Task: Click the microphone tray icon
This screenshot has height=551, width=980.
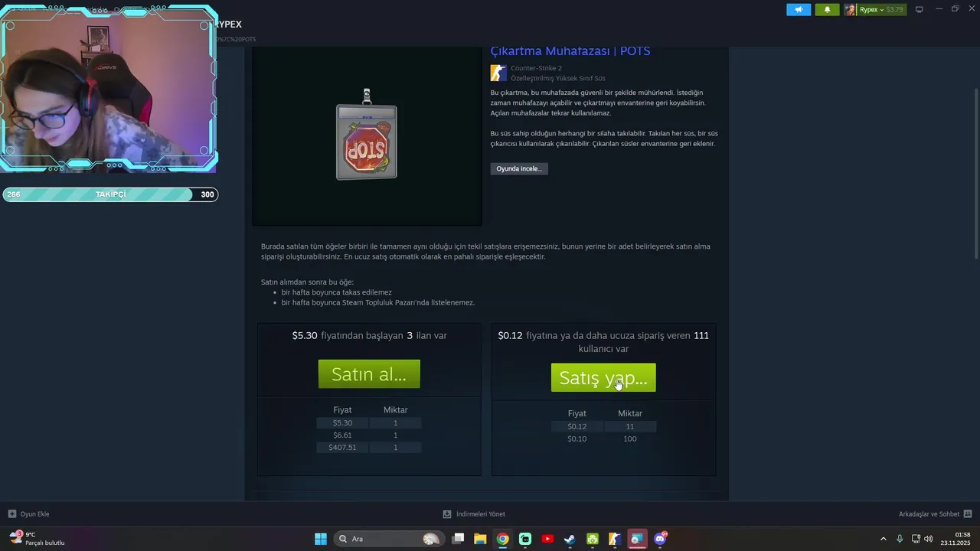Action: click(900, 539)
